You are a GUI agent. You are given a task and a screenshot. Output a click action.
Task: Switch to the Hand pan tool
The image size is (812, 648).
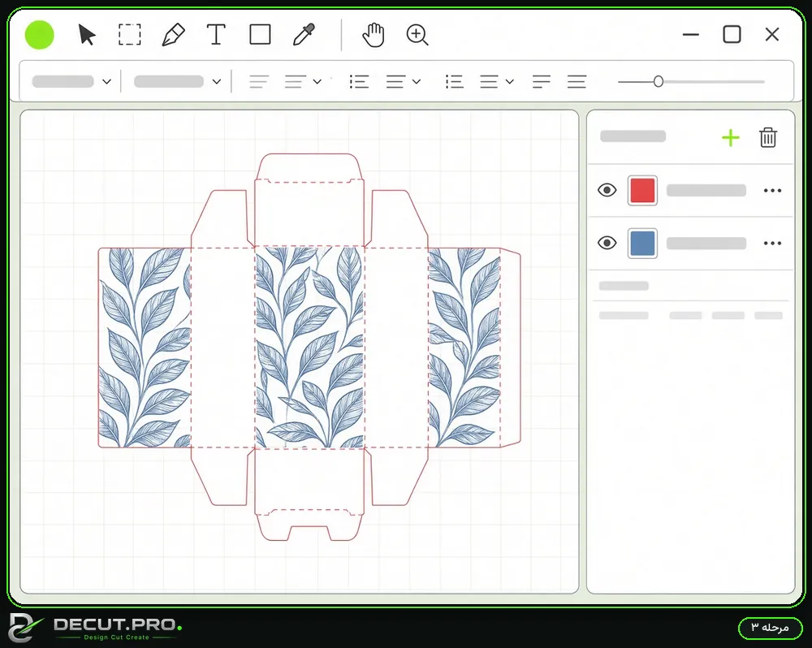pyautogui.click(x=374, y=35)
